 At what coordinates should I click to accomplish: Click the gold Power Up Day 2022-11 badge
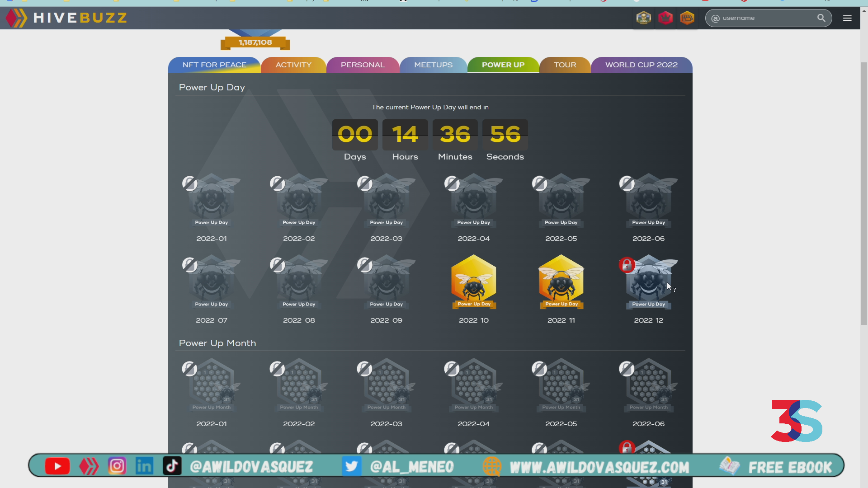[x=561, y=282]
